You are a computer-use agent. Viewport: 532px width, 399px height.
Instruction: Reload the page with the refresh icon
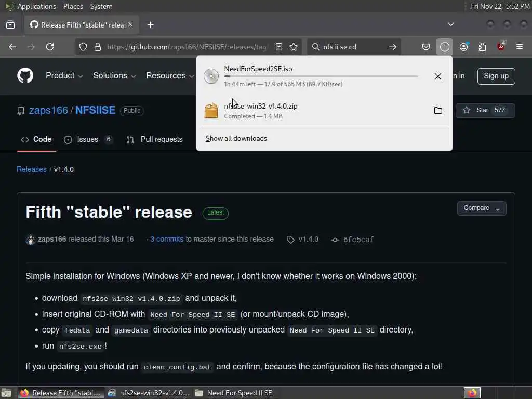coord(50,47)
